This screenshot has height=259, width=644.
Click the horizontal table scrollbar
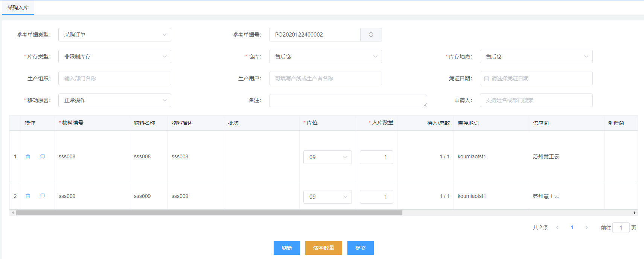[209, 213]
